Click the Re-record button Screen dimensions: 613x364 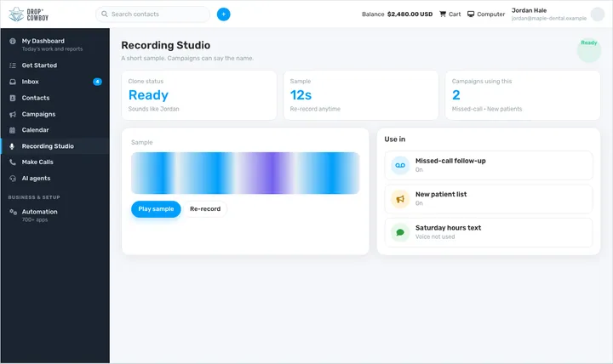tap(205, 209)
